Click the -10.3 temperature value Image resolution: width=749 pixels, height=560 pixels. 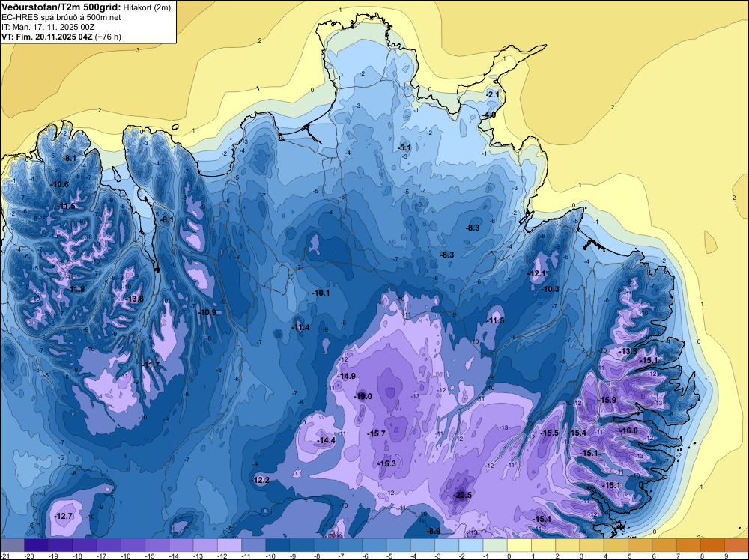click(549, 289)
